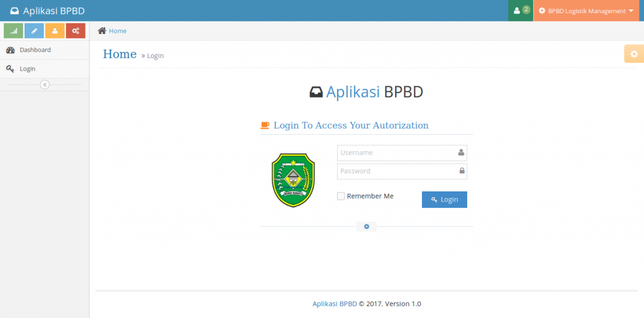Click the inbox icon in the navbar brand
The height and width of the screenshot is (318, 644).
14,11
